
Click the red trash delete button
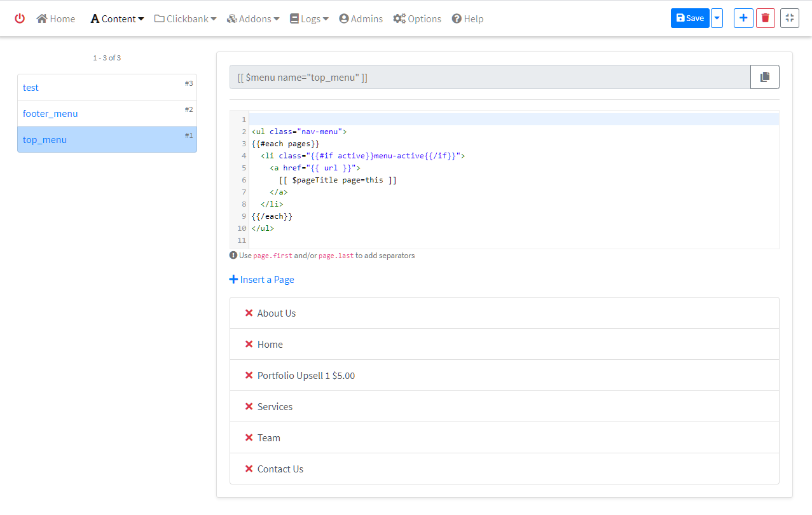point(765,18)
